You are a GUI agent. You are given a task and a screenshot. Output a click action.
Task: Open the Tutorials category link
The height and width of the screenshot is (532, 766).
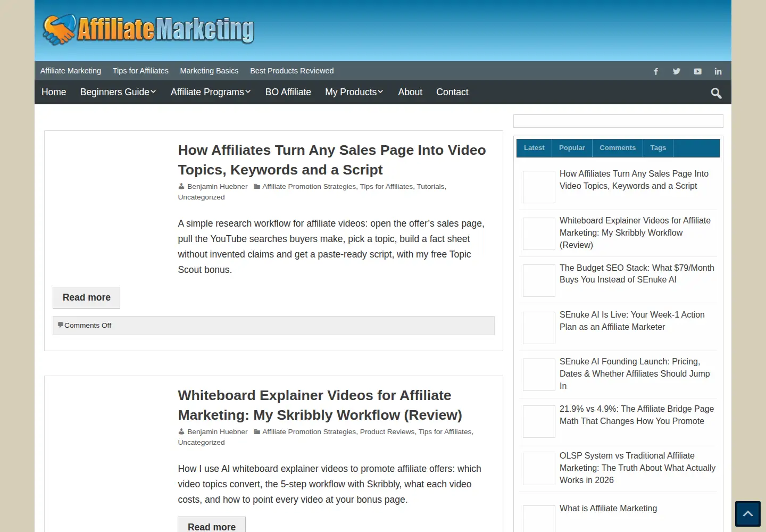(x=430, y=187)
